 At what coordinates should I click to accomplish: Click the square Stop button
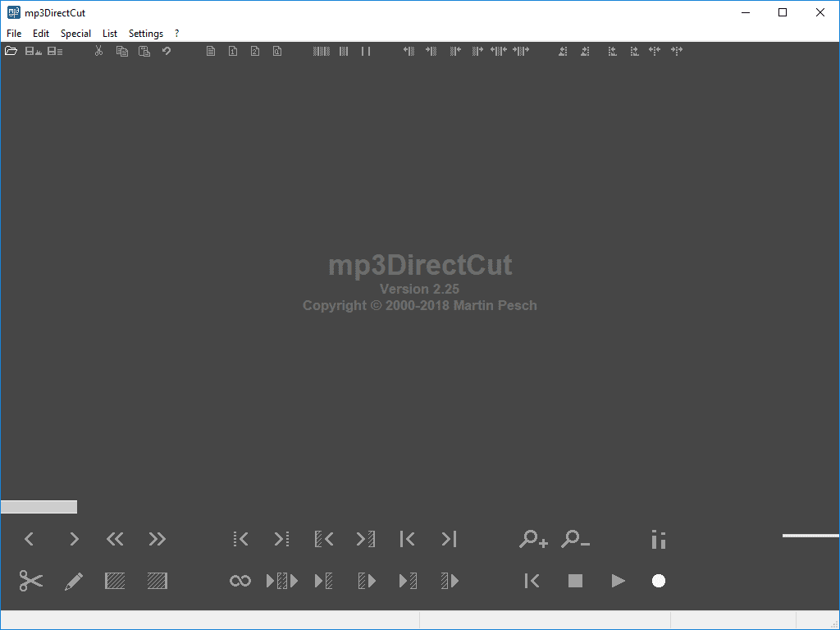575,581
